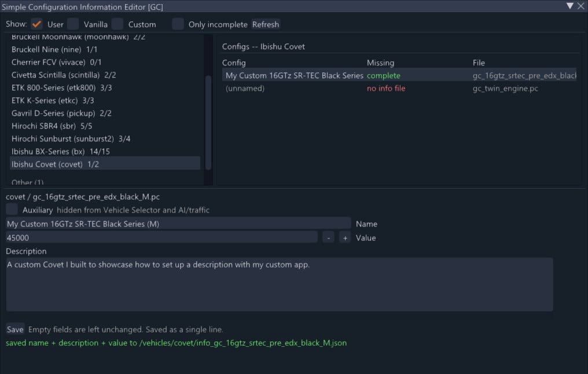Select Hirochi Sunburst (sunburst2) entry
This screenshot has width=588, height=374.
pos(105,139)
